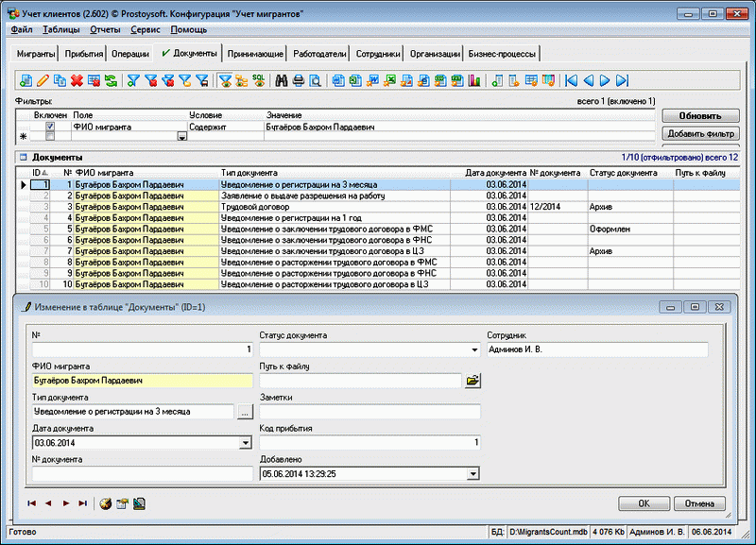Jump to last record in main toolbar
The height and width of the screenshot is (545, 756).
pyautogui.click(x=622, y=81)
